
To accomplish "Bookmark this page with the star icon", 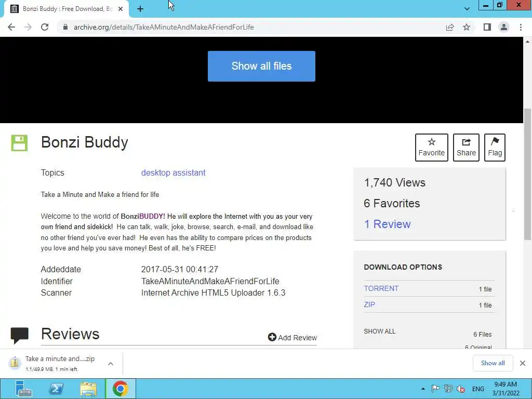I will click(x=467, y=27).
